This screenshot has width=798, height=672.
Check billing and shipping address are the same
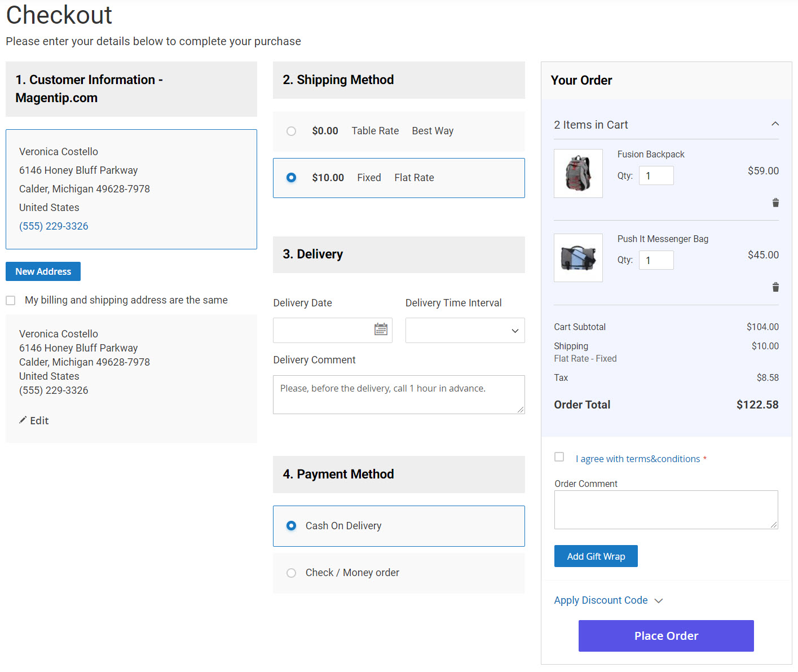point(10,300)
